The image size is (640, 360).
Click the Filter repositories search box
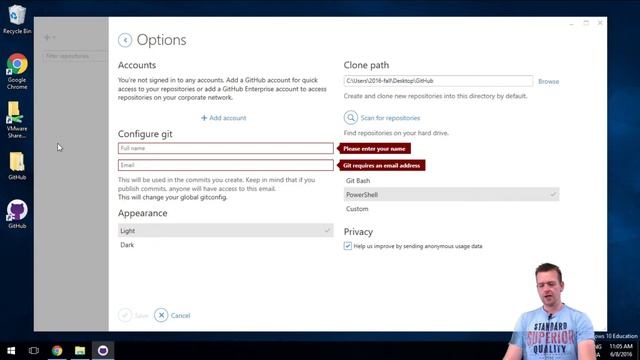click(75, 56)
